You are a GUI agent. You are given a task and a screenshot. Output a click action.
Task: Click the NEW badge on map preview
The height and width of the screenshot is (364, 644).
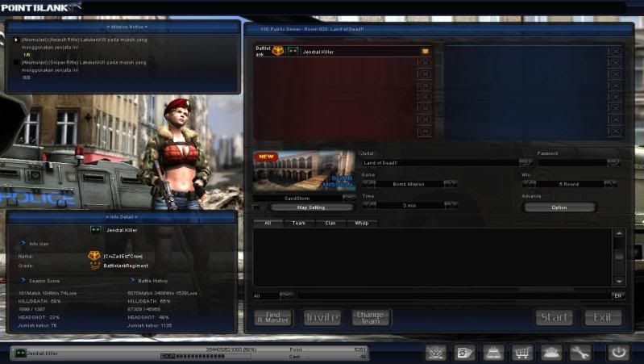[266, 157]
